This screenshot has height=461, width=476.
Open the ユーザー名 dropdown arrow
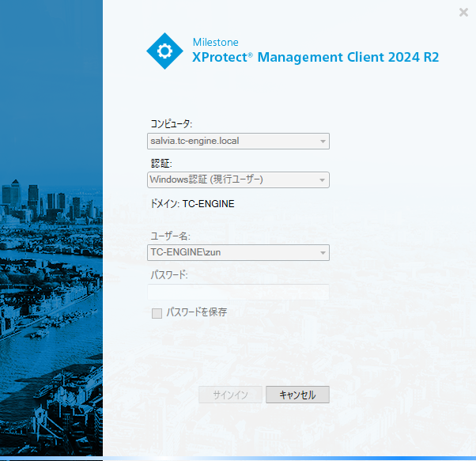click(x=323, y=252)
